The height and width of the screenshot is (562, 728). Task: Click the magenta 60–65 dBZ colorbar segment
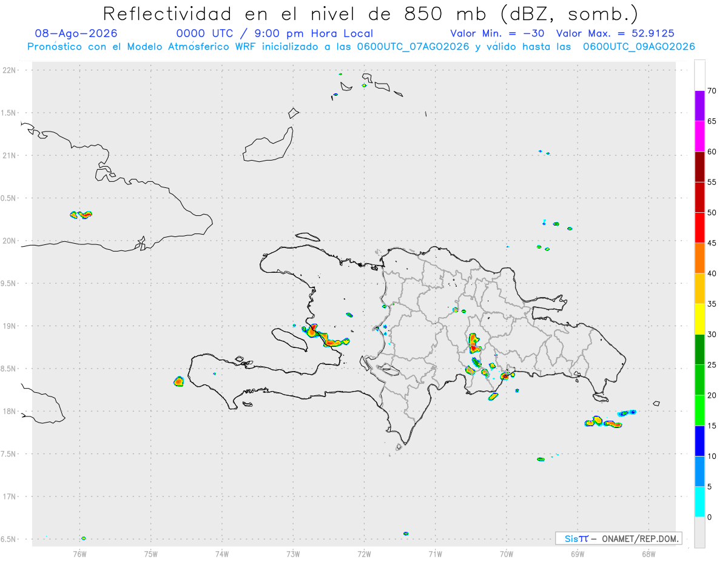(699, 136)
